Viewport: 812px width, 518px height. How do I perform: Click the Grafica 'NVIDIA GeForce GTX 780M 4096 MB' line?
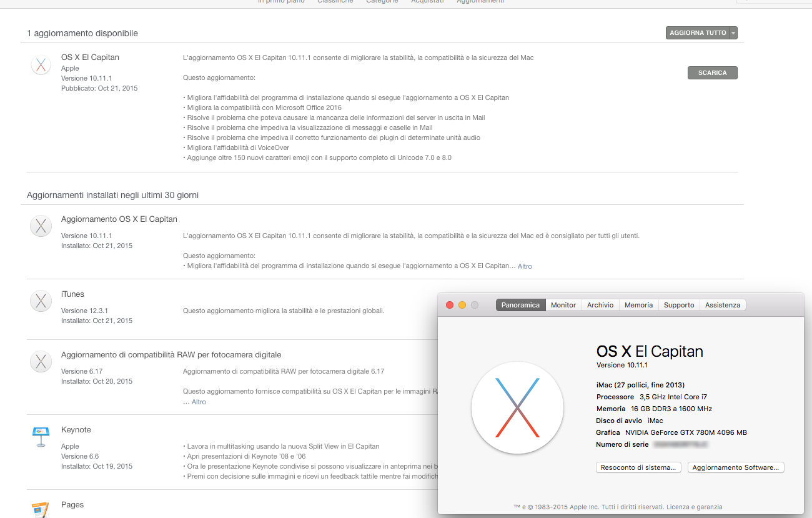(x=671, y=432)
